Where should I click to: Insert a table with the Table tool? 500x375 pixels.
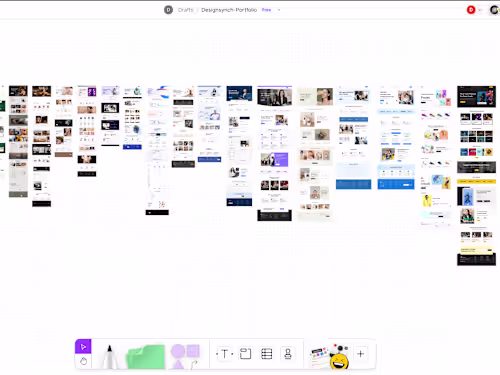(267, 354)
